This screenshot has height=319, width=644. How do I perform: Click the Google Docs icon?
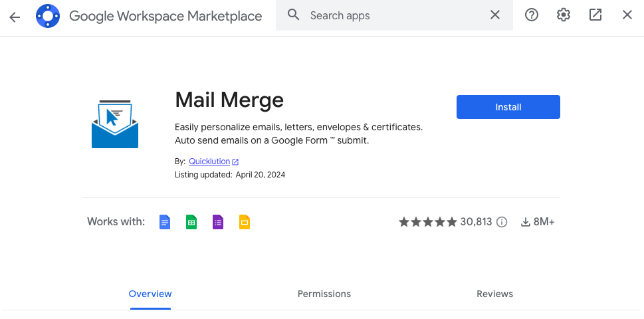pos(165,222)
